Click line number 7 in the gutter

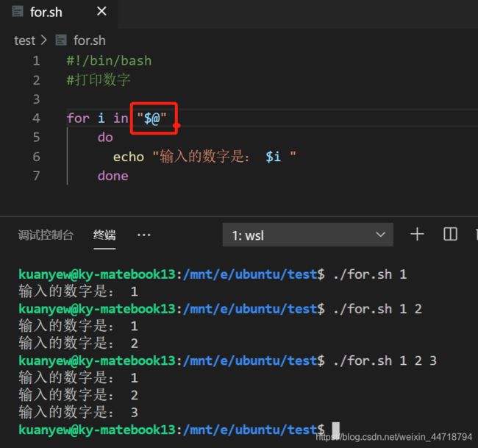(36, 176)
